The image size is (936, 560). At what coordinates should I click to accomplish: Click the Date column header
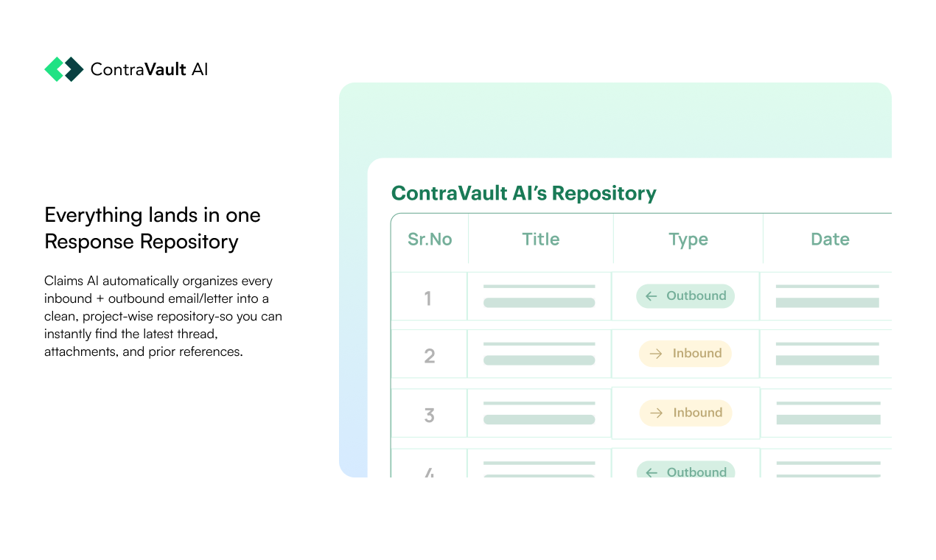tap(830, 239)
